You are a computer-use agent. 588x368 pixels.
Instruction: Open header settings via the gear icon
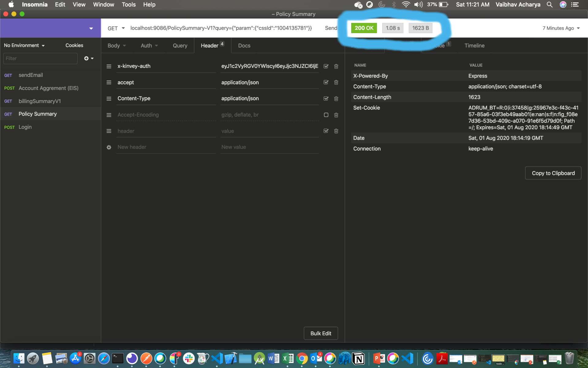[x=109, y=147]
